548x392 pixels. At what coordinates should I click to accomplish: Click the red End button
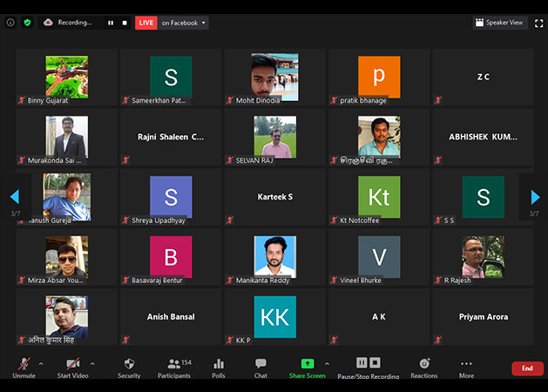[x=527, y=368]
